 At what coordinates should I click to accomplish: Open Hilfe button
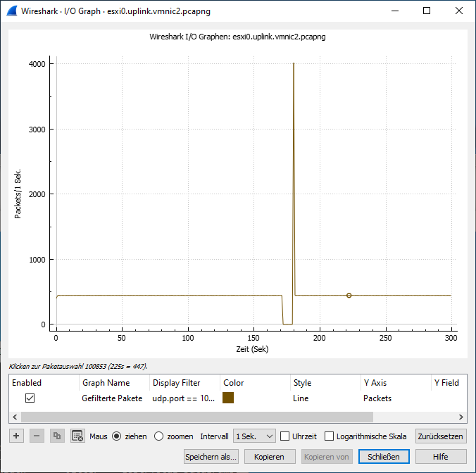441,457
